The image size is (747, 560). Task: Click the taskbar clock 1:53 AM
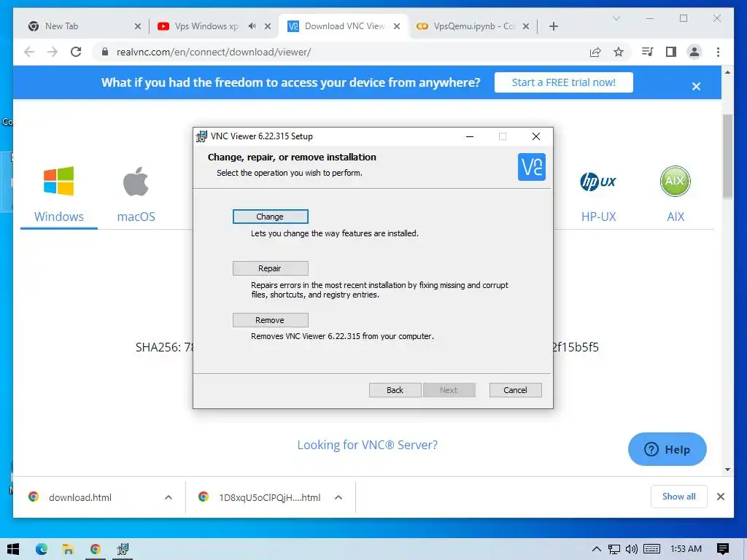click(x=686, y=549)
